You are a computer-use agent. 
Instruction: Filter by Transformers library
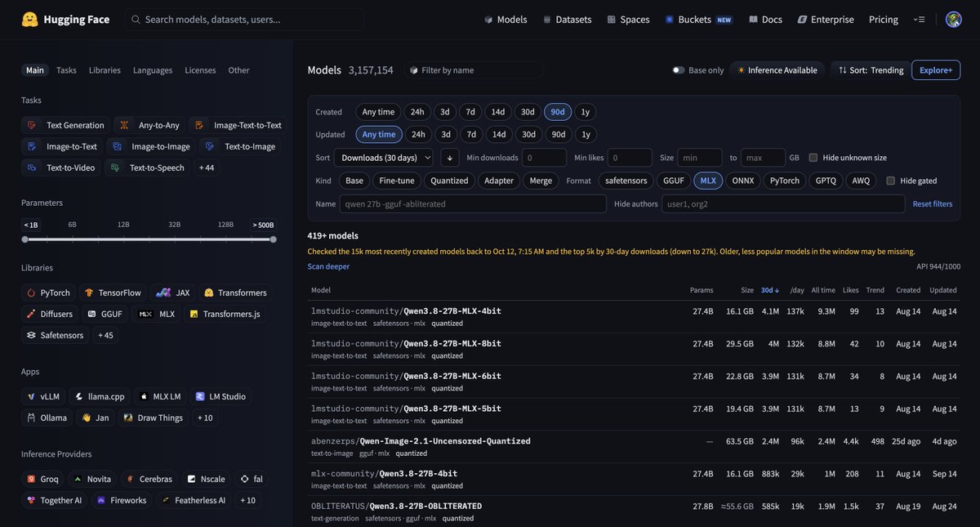(x=236, y=293)
